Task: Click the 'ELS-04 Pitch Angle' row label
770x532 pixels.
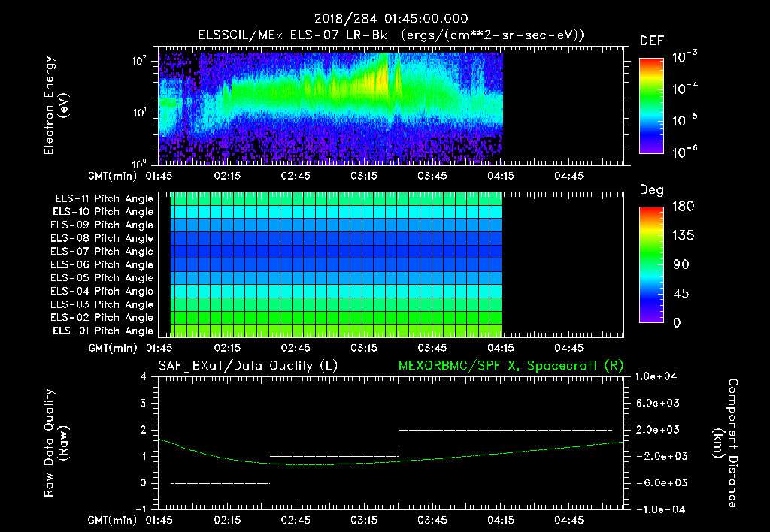Action: 102,291
